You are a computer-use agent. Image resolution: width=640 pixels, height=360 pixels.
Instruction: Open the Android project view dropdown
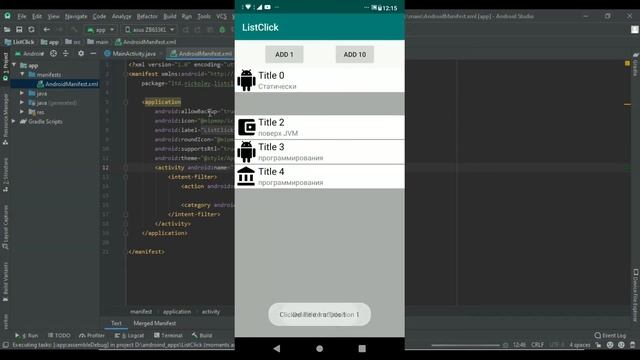(29, 53)
